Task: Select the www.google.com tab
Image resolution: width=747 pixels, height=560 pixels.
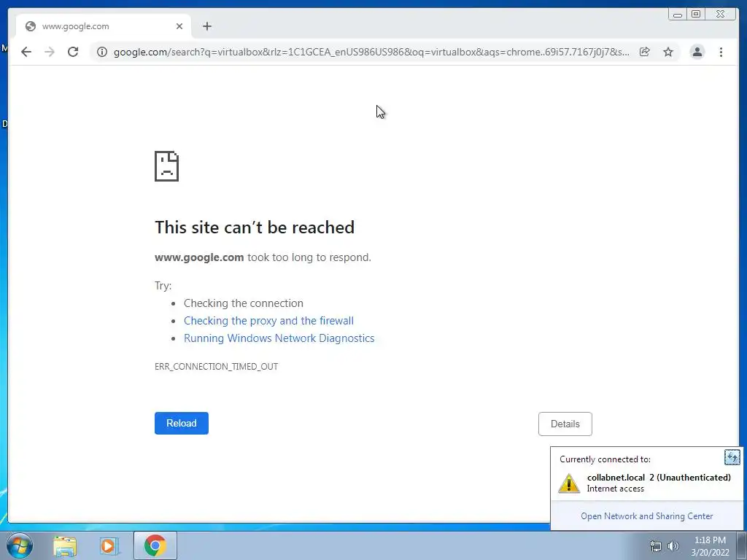Action: point(104,26)
